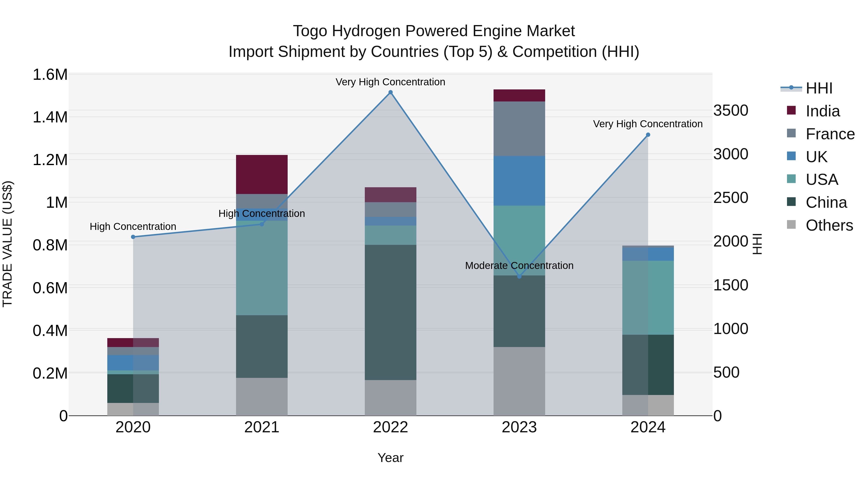Click the USA segment of the 2023 bar
The image size is (868, 488).
click(x=519, y=241)
